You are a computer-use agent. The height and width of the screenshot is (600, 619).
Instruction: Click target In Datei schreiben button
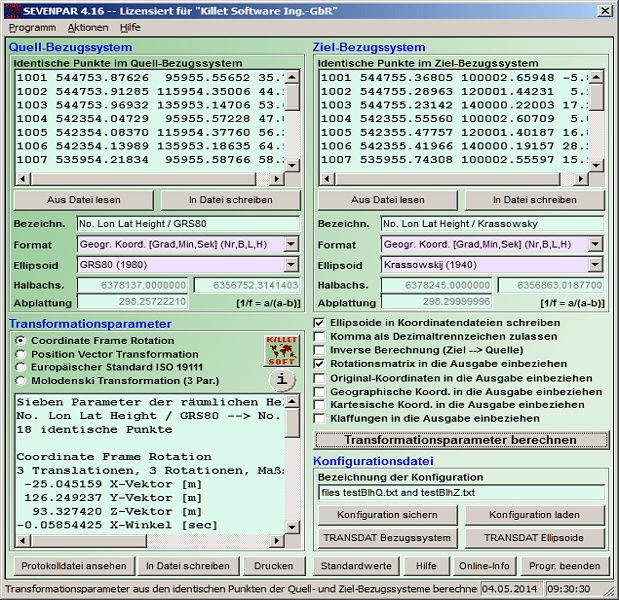click(x=535, y=200)
